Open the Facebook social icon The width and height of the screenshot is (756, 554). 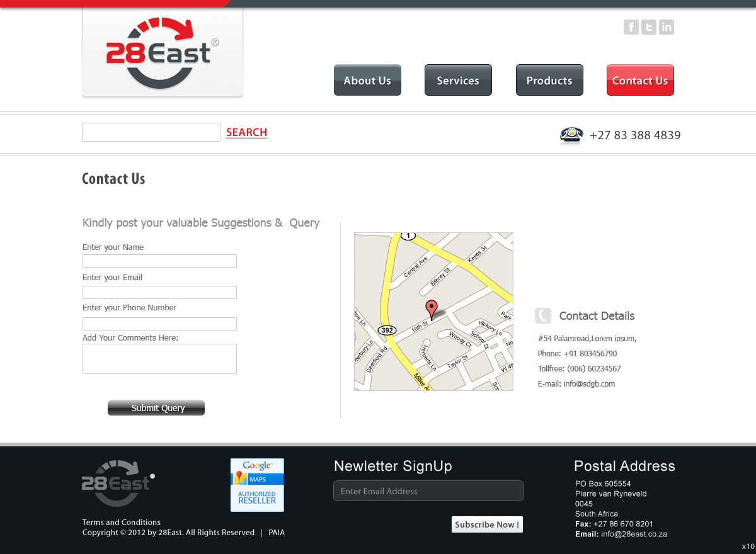631,27
